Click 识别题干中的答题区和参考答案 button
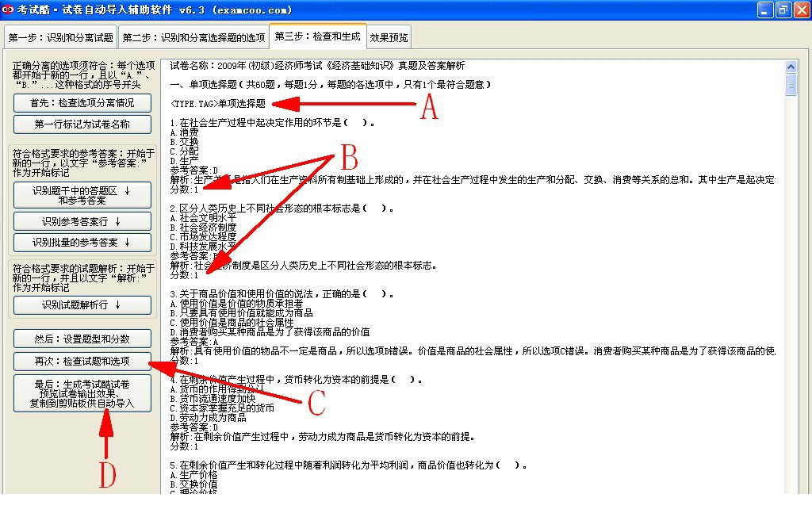The width and height of the screenshot is (812, 513). tap(82, 195)
